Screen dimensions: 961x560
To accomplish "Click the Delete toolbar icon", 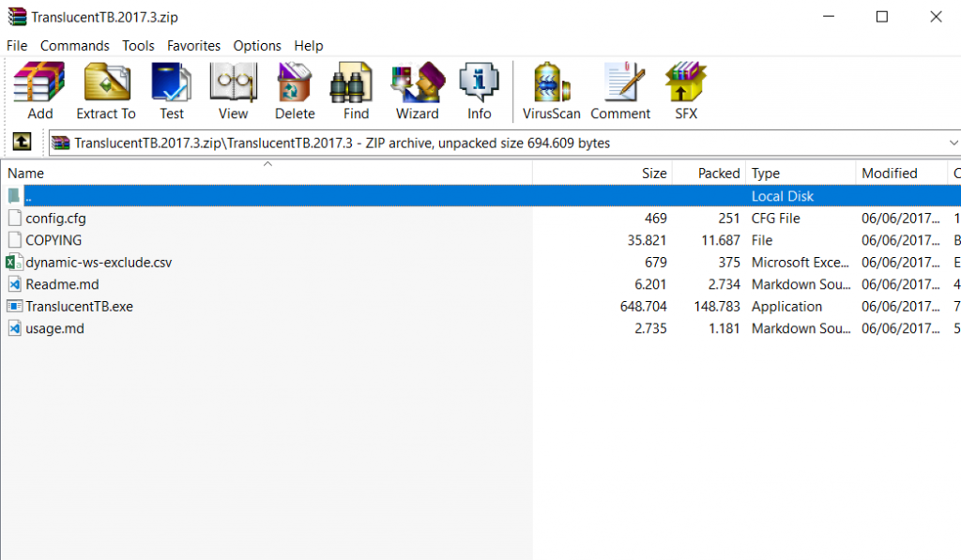I will pos(294,82).
